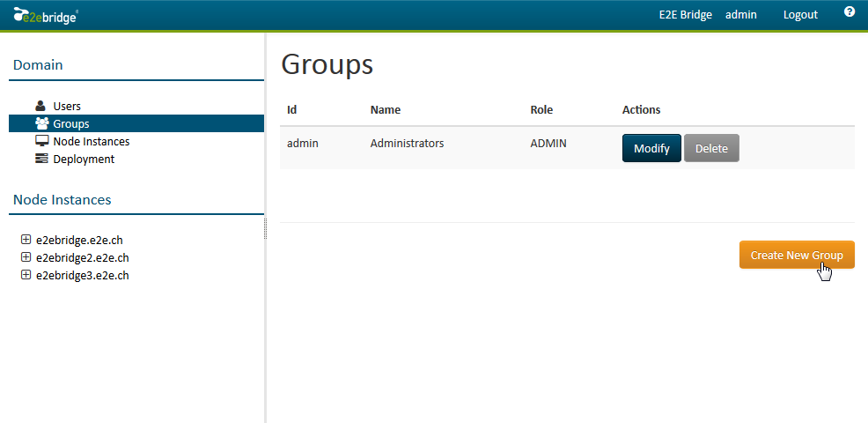868x423 pixels.
Task: Expand e2ebridge.e2e.ch node tree
Action: [26, 240]
